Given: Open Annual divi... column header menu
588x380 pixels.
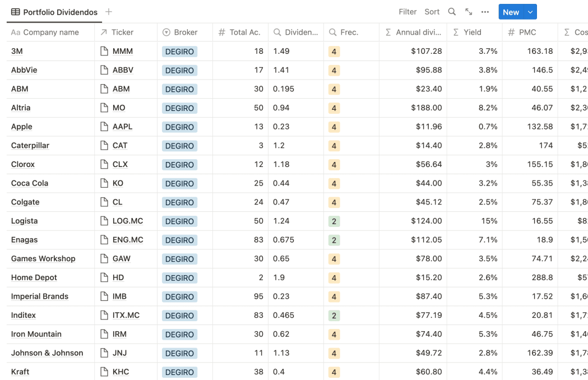Looking at the screenshot, I should [x=413, y=33].
